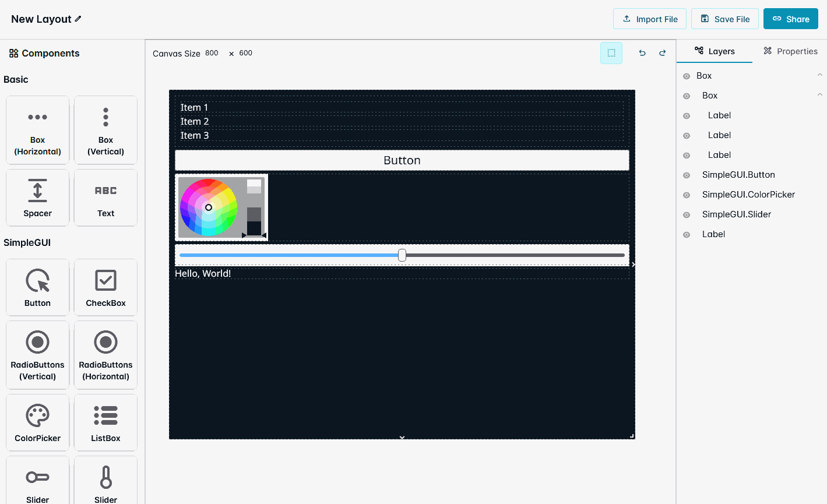
Task: Edit the canvas width field 800
Action: pos(212,53)
